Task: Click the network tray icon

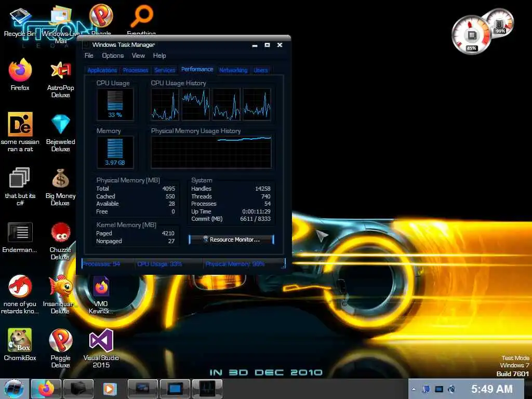Action: pos(439,389)
